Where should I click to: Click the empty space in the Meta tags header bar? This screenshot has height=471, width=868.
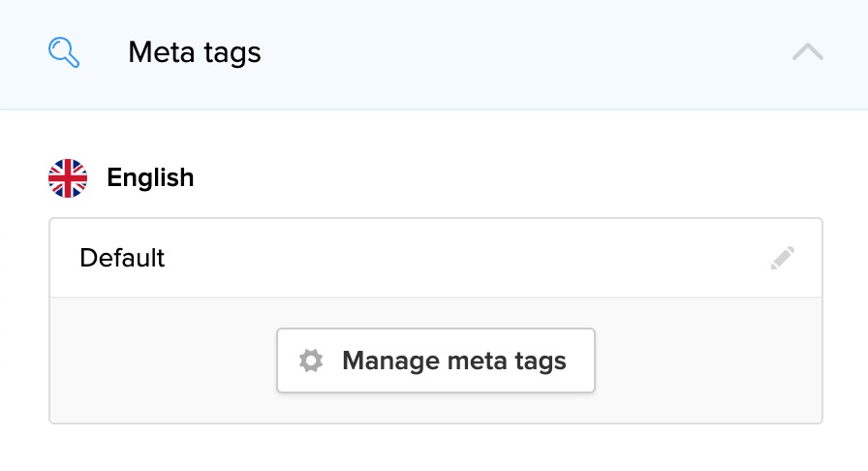(523, 52)
